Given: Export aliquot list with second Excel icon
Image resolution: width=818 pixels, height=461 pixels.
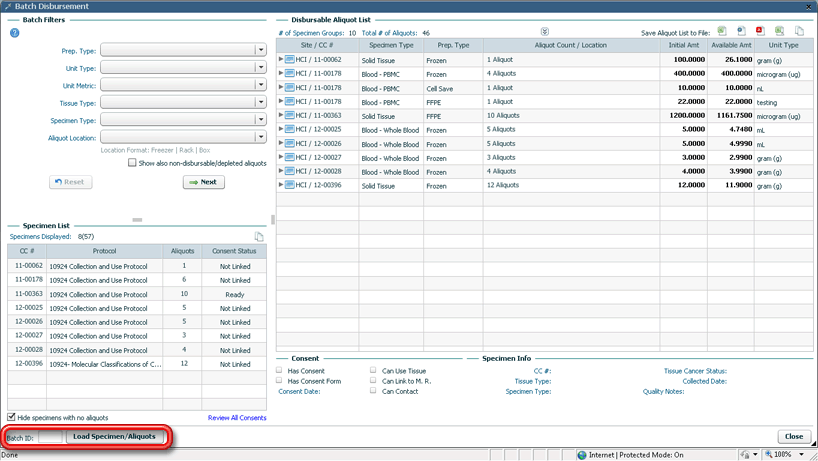Looking at the screenshot, I should click(x=779, y=31).
